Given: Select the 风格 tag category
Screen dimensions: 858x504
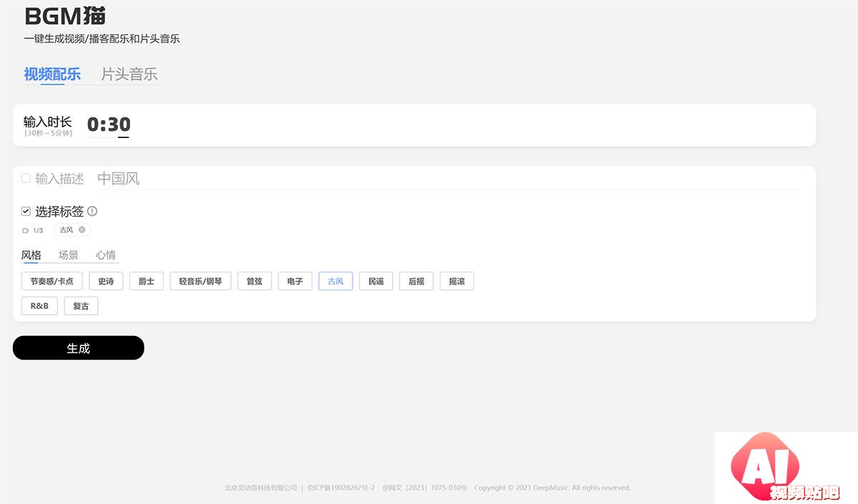Looking at the screenshot, I should click(31, 255).
